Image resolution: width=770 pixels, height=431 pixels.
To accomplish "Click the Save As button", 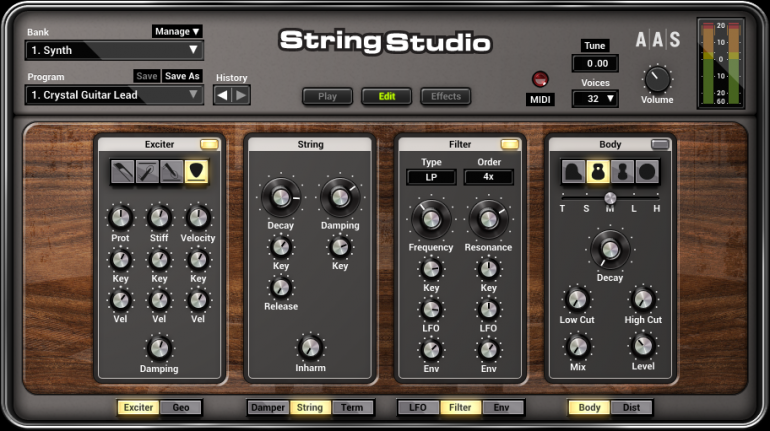I will tap(182, 76).
